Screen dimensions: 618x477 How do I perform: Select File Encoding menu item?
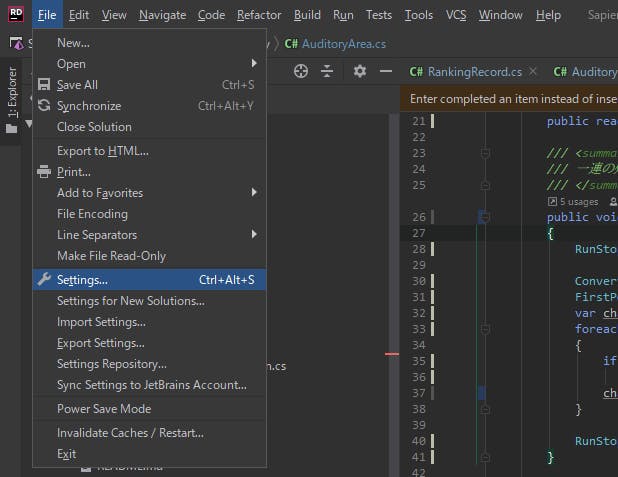(149, 214)
